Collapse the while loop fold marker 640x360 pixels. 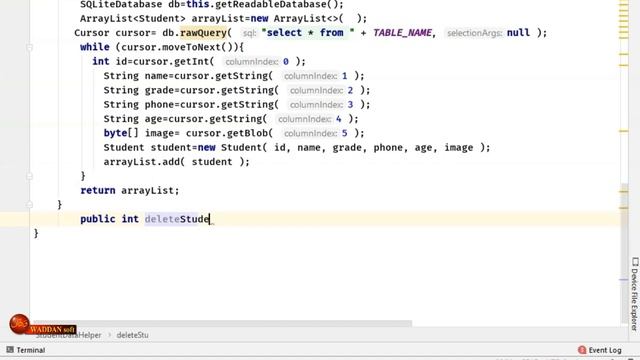(29, 48)
